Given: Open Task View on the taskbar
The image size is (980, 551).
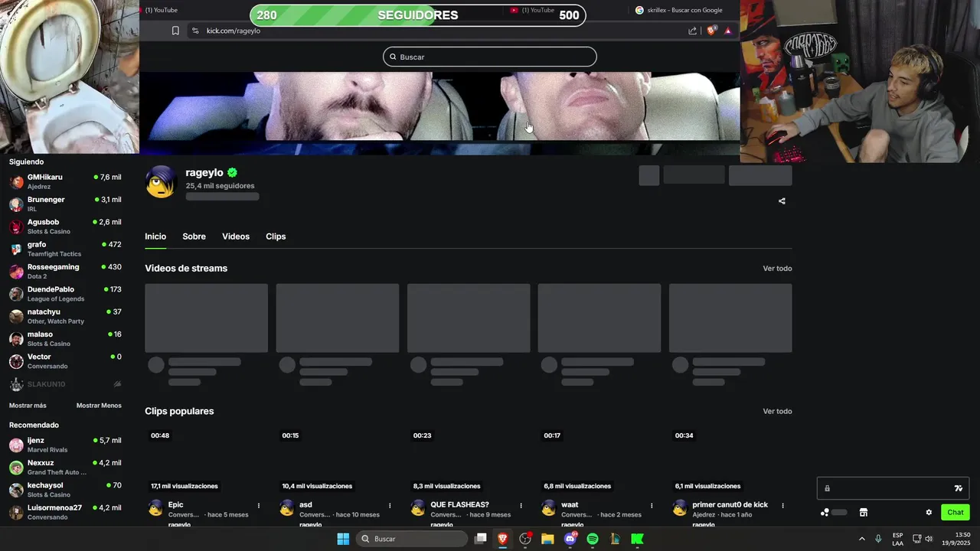Looking at the screenshot, I should pos(481,539).
